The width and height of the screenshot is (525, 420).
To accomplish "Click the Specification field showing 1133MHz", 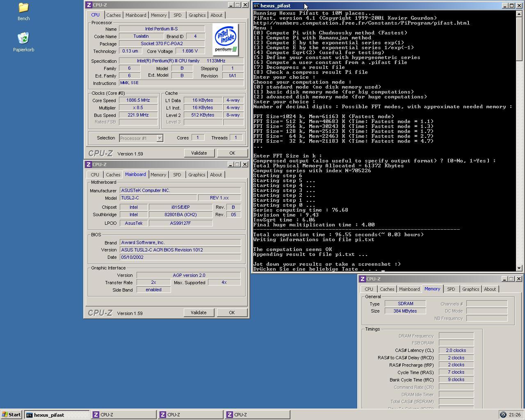I will (181, 61).
